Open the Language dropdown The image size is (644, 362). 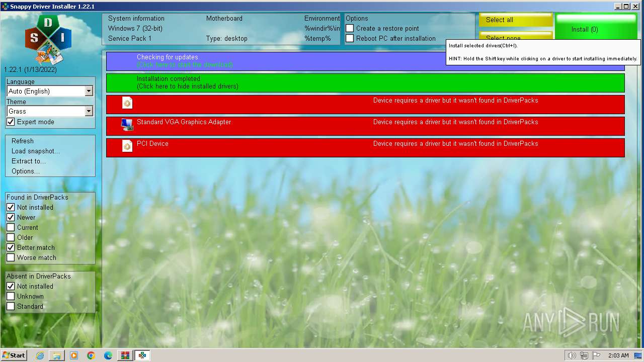click(50, 91)
